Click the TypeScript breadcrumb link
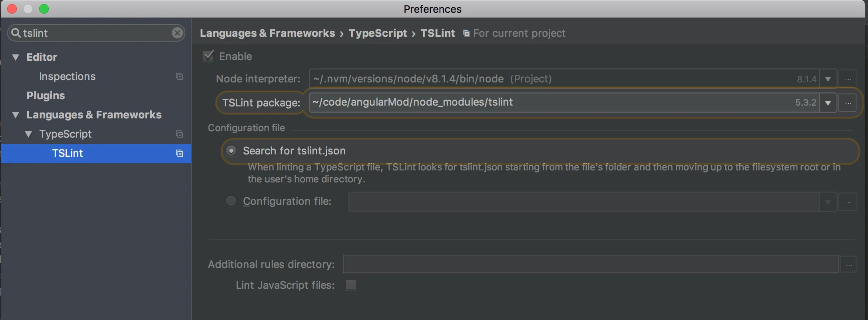 pos(378,33)
